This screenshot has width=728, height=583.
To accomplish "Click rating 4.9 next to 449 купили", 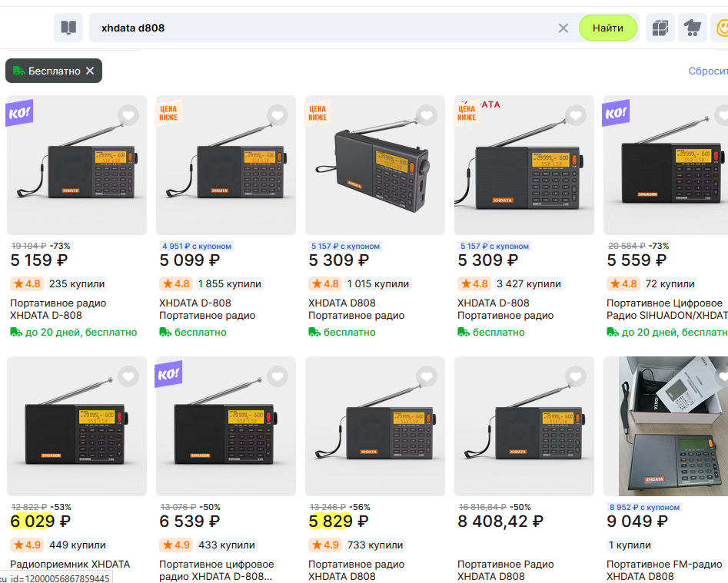I will [27, 545].
